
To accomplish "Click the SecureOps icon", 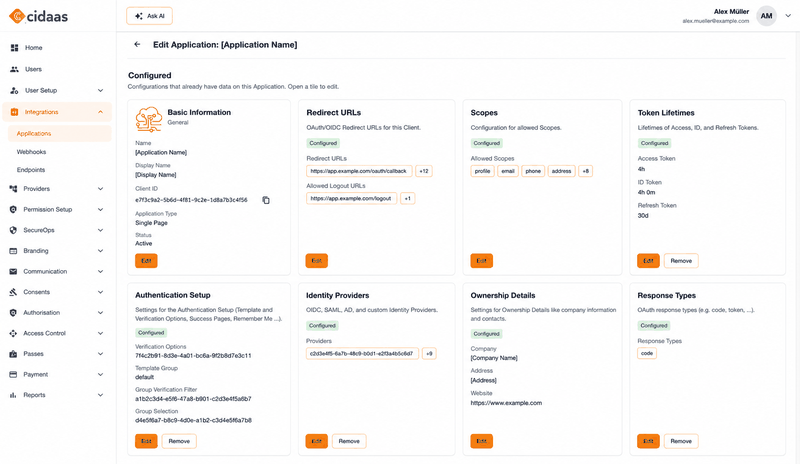I will click(x=13, y=230).
